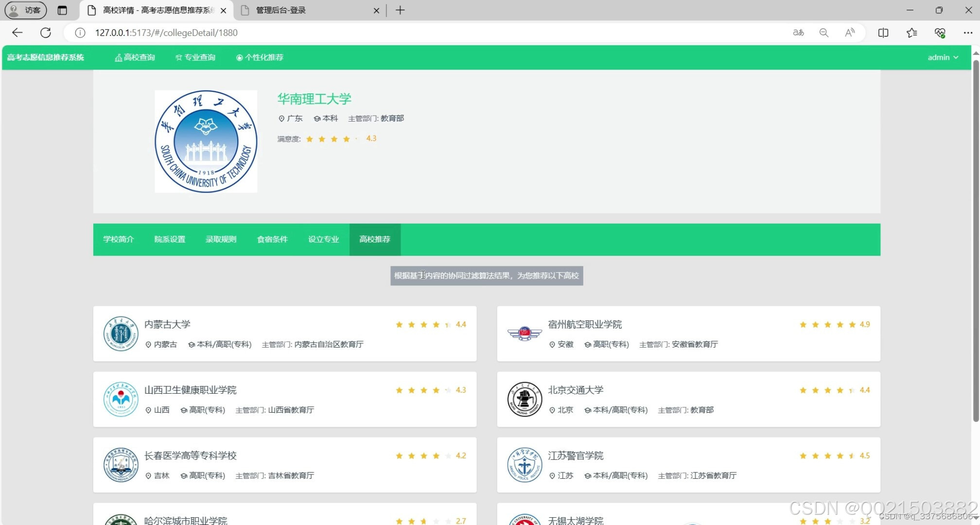Switch to 录取规则 tab
The image size is (980, 525).
(221, 239)
